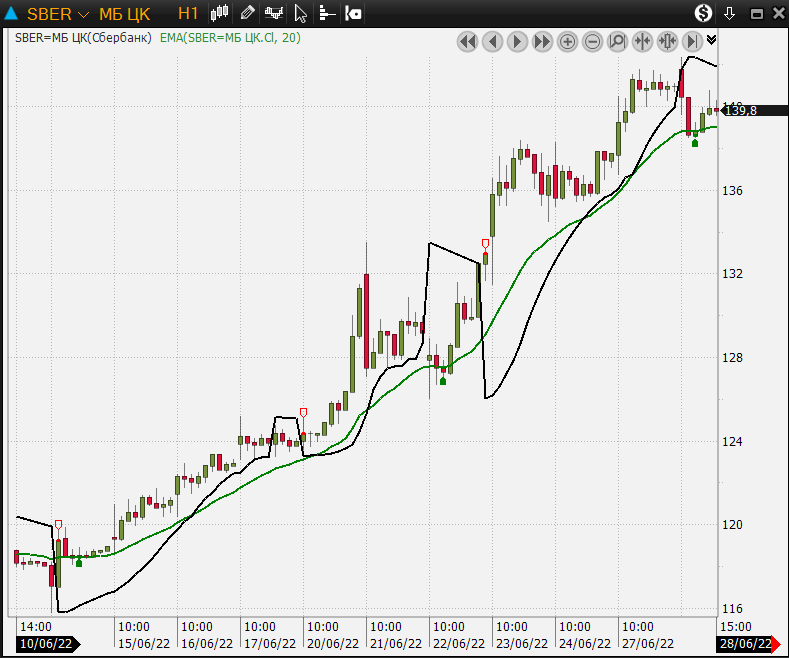Jump to the latest bar button
789x658 pixels.
click(691, 41)
